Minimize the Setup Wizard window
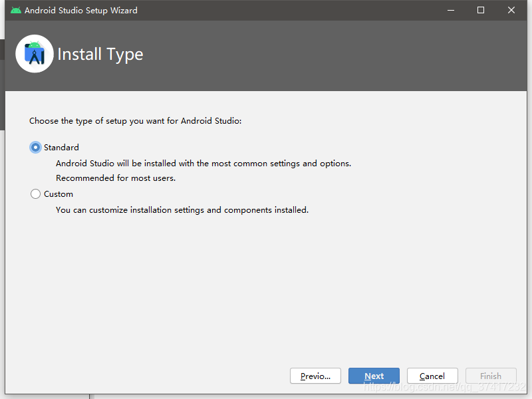The width and height of the screenshot is (532, 399). 451,10
